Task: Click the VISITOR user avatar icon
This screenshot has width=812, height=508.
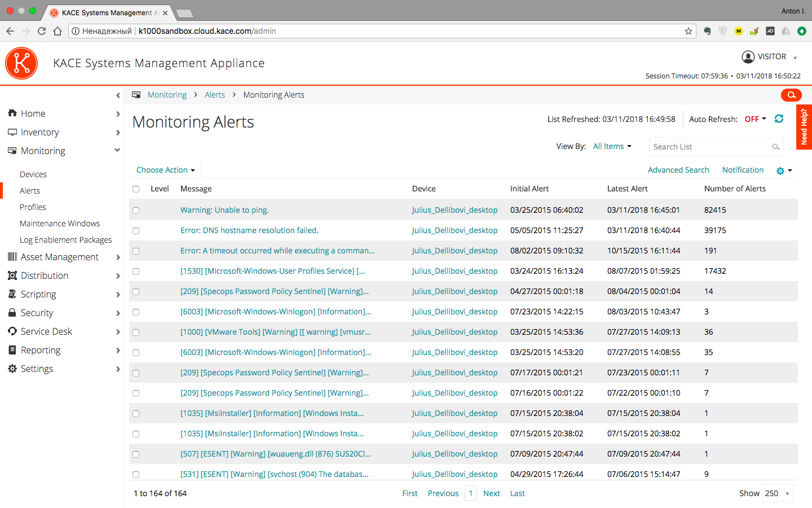Action: [x=748, y=56]
